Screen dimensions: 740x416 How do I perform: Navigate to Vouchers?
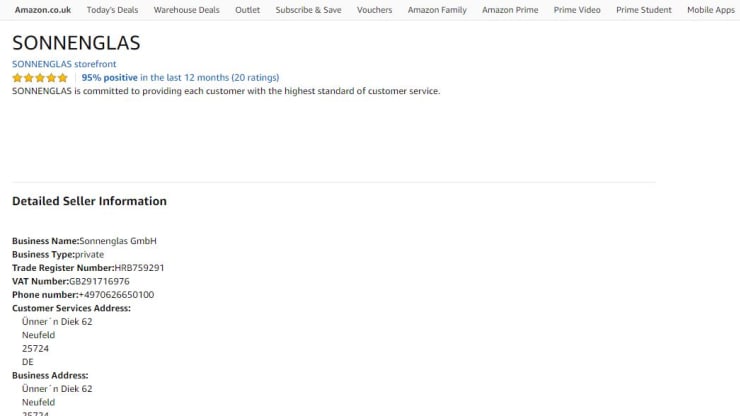point(374,10)
